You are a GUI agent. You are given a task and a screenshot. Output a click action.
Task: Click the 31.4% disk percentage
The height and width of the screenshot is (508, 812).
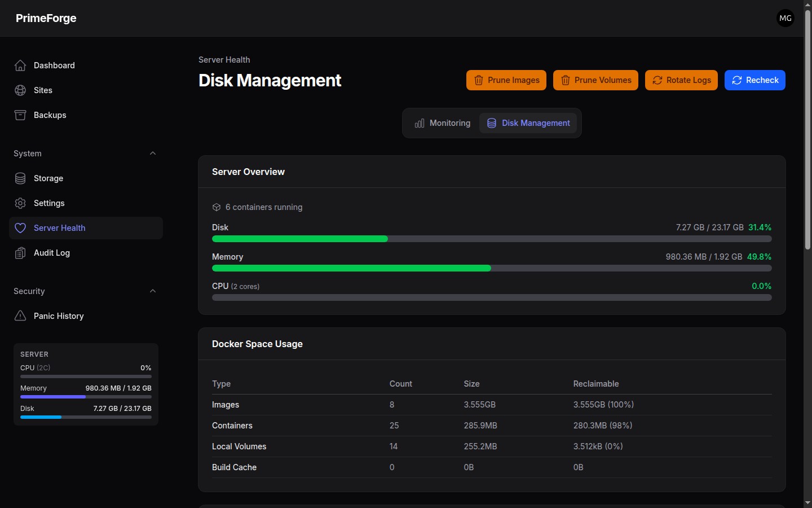760,227
